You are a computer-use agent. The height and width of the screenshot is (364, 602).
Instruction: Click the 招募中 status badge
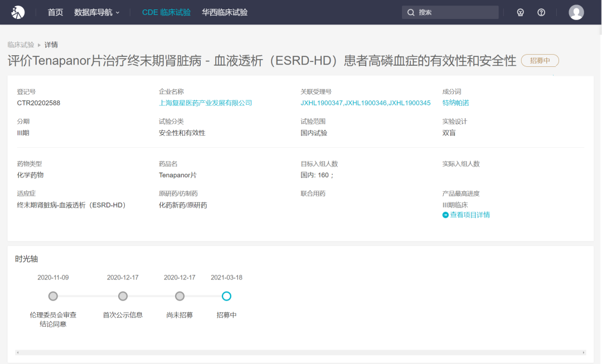tap(540, 61)
